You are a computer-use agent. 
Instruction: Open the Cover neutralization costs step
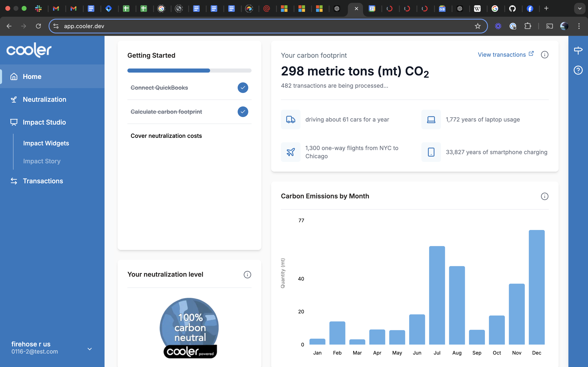point(166,136)
